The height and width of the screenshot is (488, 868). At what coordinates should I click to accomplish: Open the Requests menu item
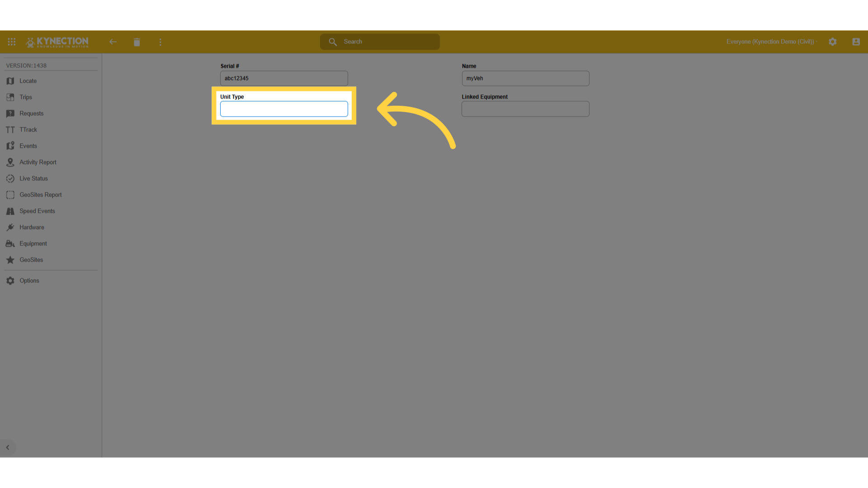[32, 113]
